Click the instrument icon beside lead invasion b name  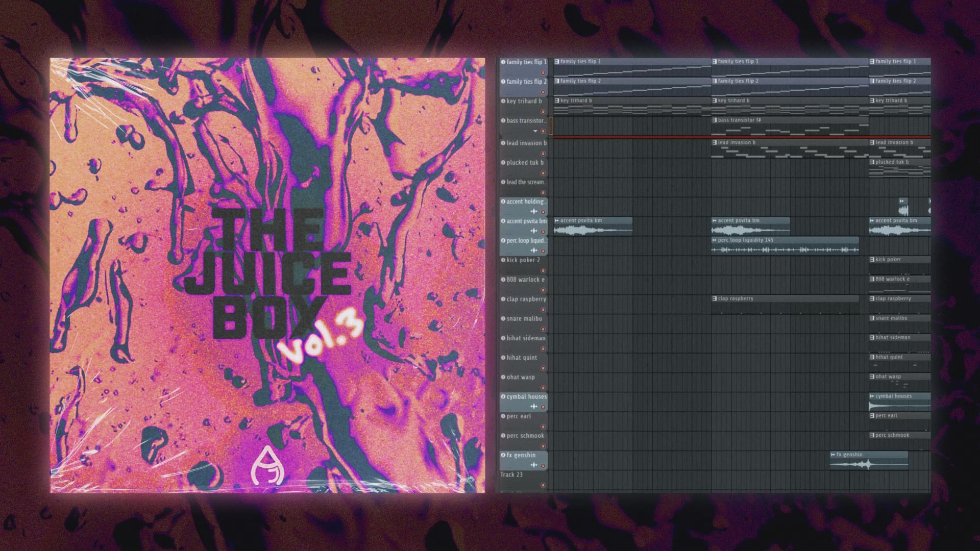[x=503, y=143]
